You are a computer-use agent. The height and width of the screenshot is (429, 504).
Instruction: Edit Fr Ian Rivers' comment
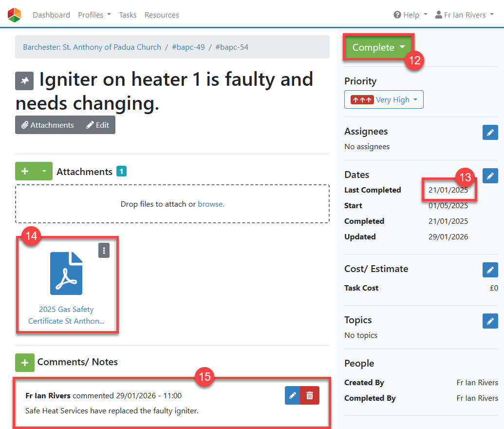(x=293, y=395)
